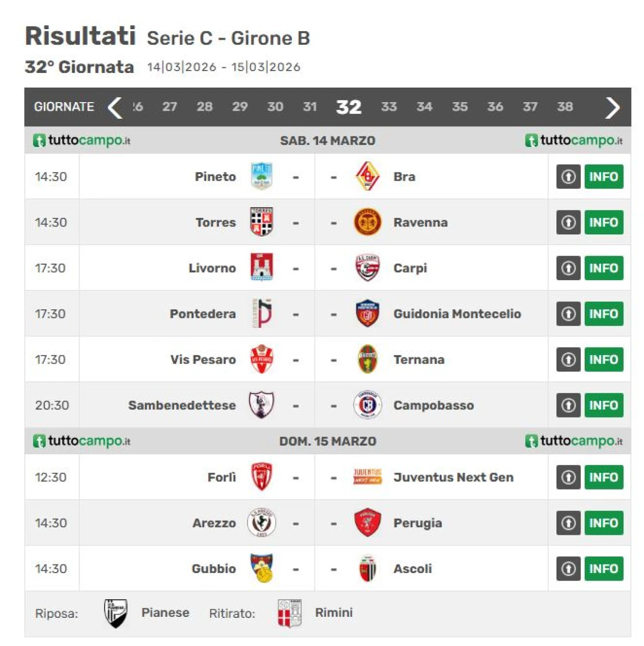Show next giornate with right chevron
This screenshot has width=644, height=646.
(612, 107)
